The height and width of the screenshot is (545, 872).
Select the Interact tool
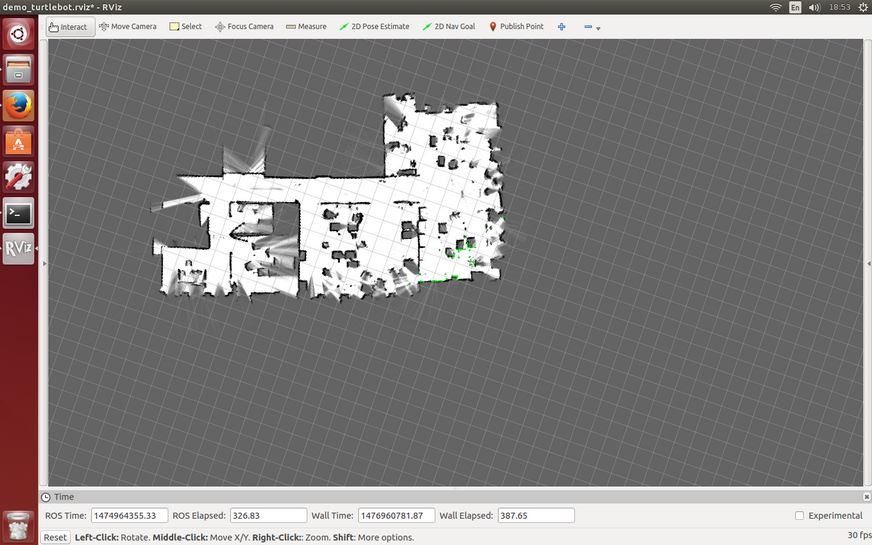tap(68, 27)
